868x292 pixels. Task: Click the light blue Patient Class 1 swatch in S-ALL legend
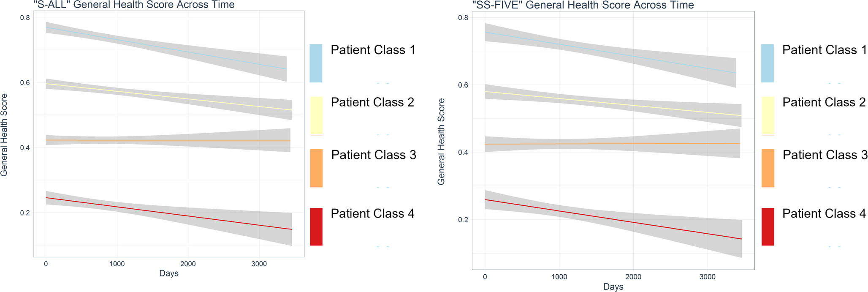click(x=316, y=63)
